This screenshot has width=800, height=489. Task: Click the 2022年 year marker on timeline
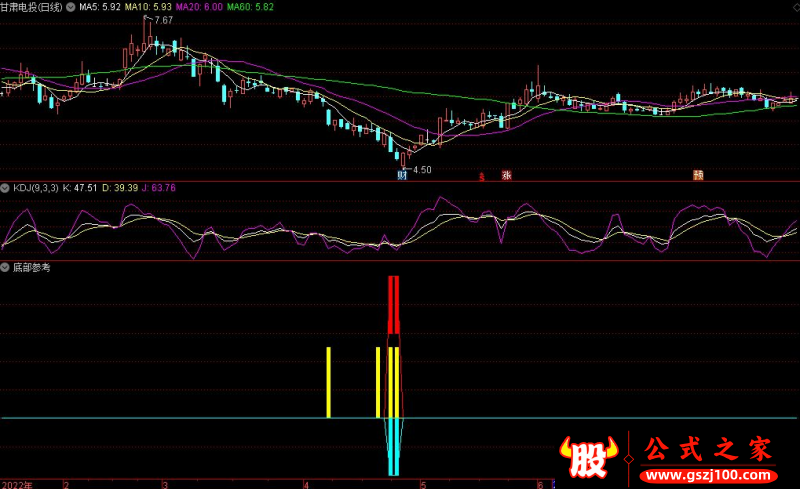[x=16, y=484]
